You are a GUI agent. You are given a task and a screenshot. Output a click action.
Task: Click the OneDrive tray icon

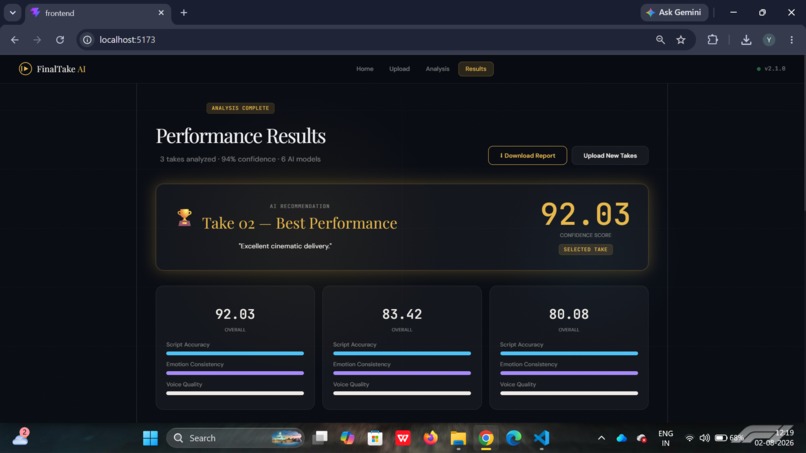pos(621,438)
